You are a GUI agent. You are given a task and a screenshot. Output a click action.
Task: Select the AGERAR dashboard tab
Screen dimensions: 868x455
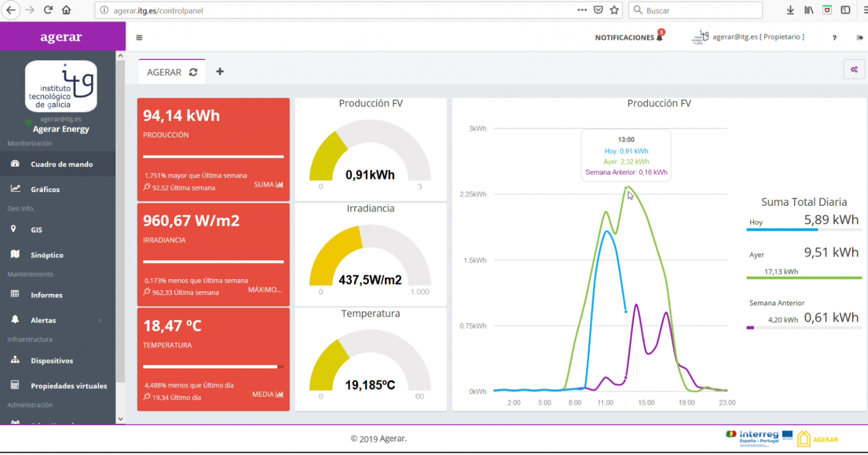164,72
